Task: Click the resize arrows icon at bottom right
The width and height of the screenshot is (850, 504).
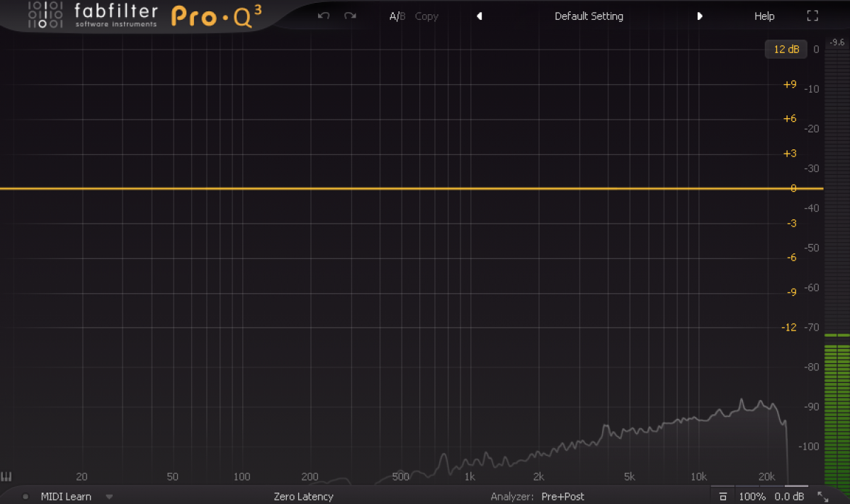Action: tap(822, 497)
